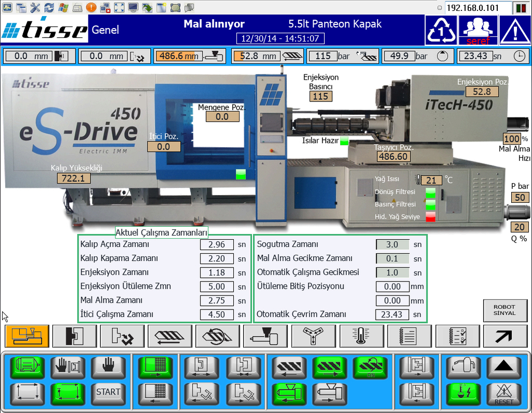Click the full screen arrows toolbar icon

point(119,7)
